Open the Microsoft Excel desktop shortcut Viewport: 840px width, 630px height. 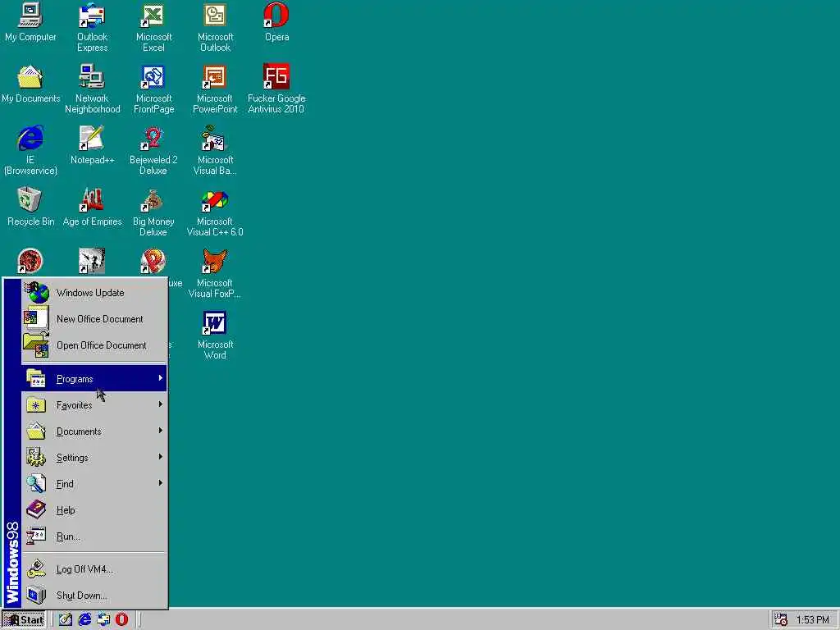[x=153, y=27]
